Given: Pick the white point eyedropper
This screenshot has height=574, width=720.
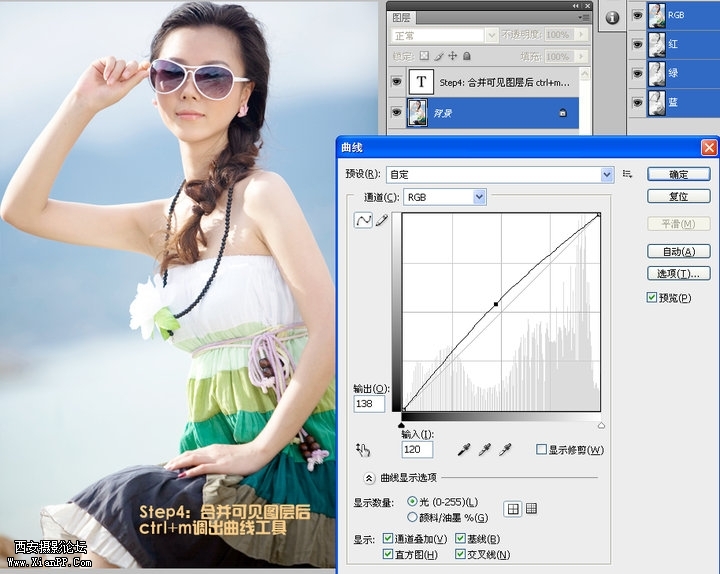Looking at the screenshot, I should click(x=505, y=450).
